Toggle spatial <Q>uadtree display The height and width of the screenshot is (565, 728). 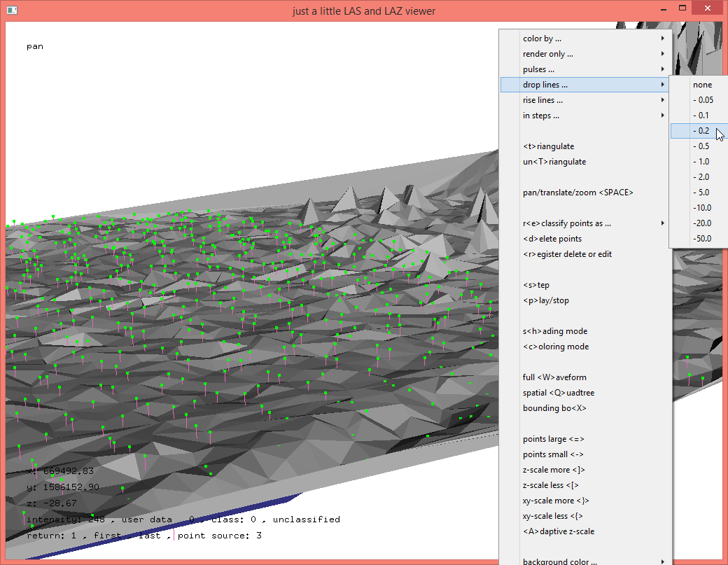558,393
